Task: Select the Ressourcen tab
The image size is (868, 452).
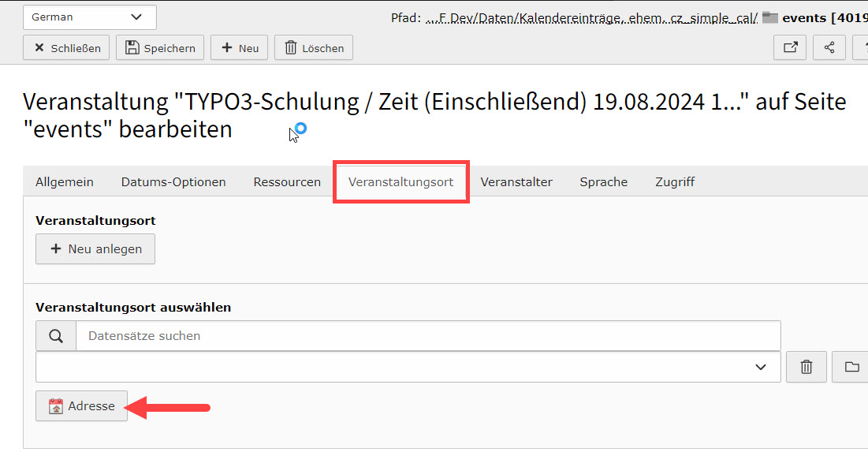Action: click(287, 182)
